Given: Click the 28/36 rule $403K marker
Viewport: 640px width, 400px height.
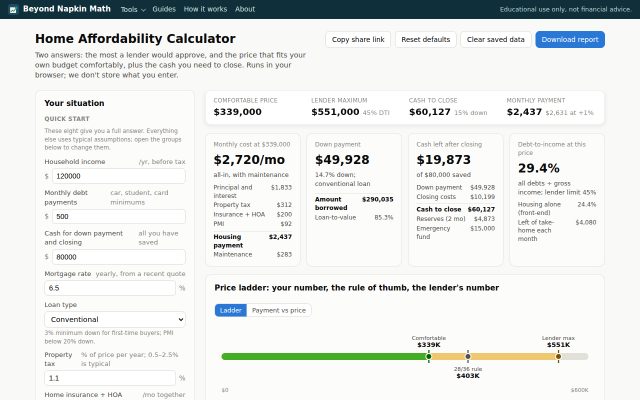Looking at the screenshot, I should click(x=468, y=356).
